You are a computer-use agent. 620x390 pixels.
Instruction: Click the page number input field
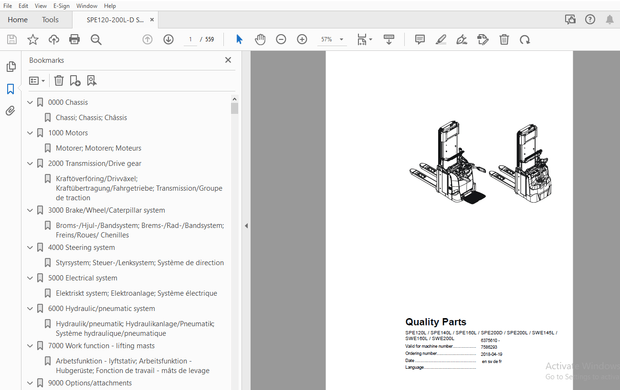click(x=190, y=40)
